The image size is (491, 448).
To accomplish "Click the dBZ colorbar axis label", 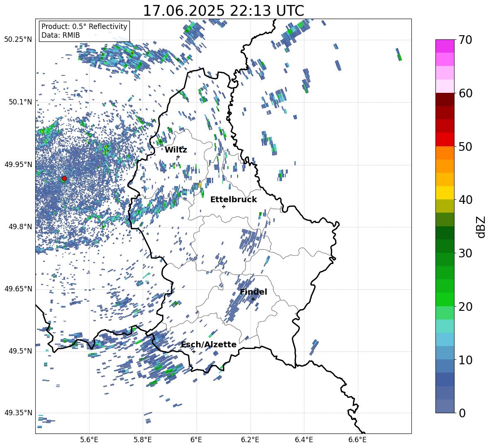I will (x=481, y=227).
